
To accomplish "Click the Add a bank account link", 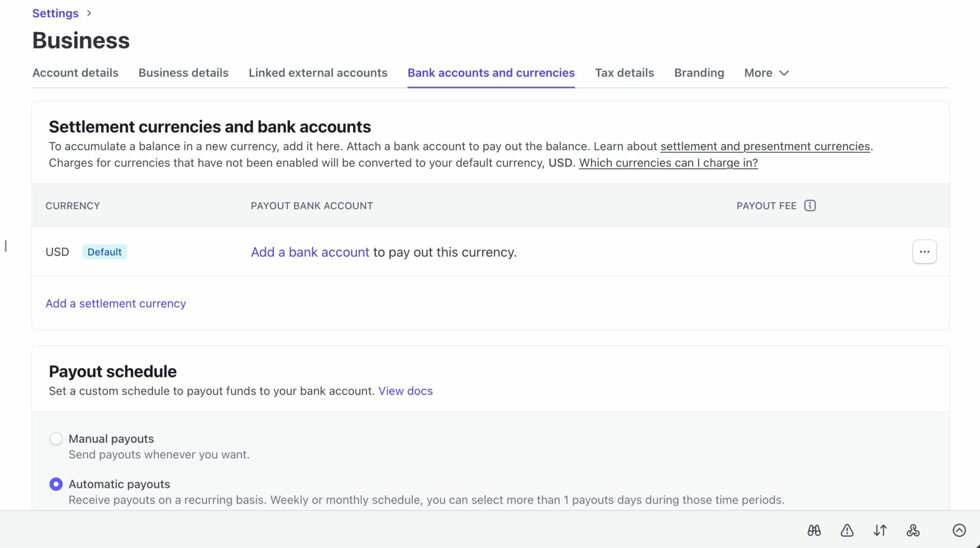I will click(310, 252).
